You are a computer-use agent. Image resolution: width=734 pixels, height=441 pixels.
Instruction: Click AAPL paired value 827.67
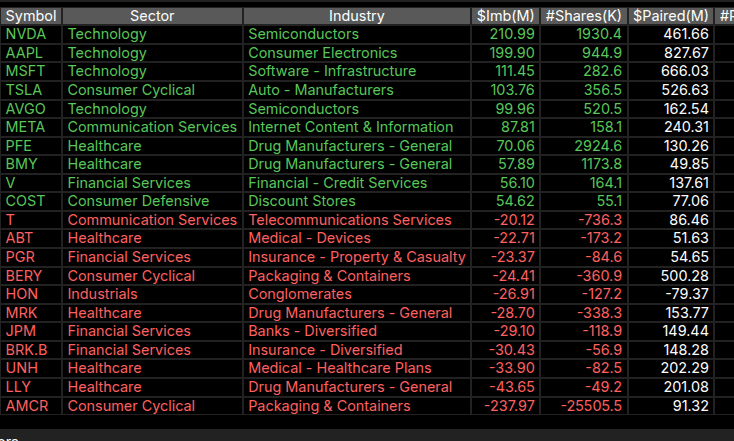pyautogui.click(x=671, y=53)
